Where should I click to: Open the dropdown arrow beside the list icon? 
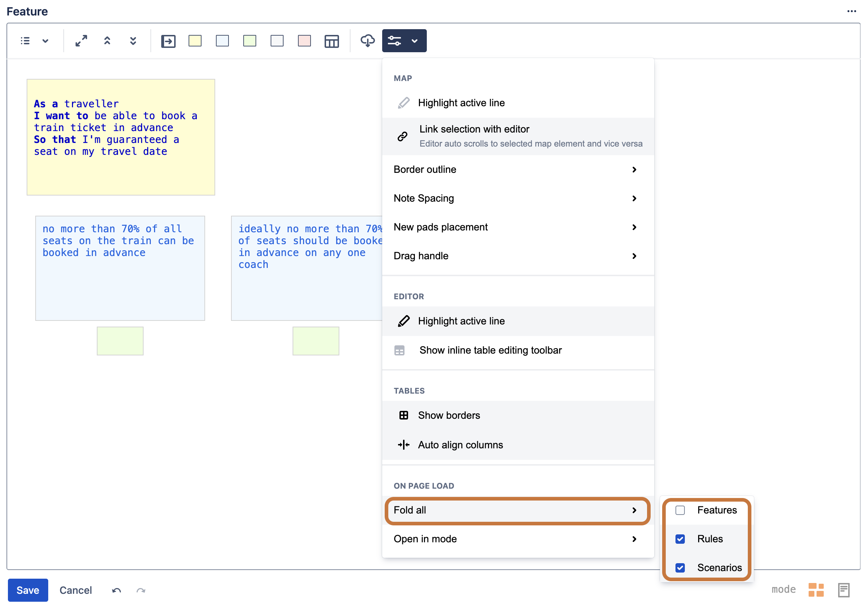click(x=45, y=41)
